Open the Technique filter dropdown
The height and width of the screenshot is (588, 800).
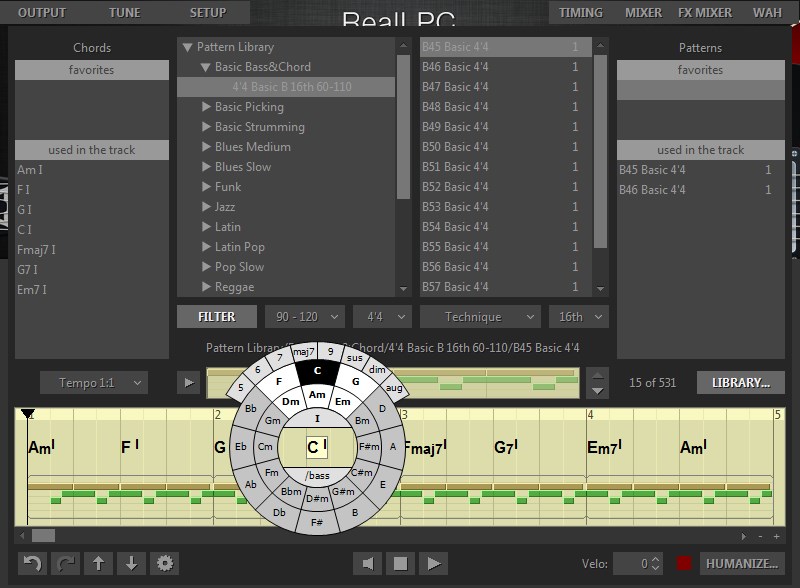tap(480, 317)
